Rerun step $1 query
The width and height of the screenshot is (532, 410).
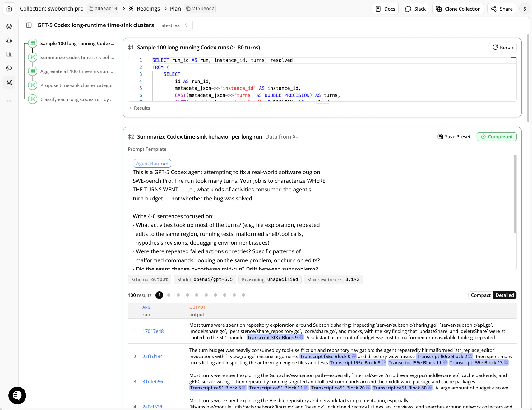[503, 47]
